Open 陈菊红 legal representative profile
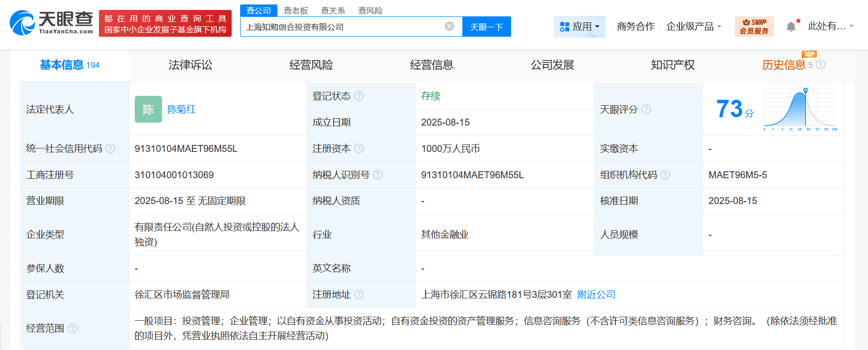 [181, 109]
